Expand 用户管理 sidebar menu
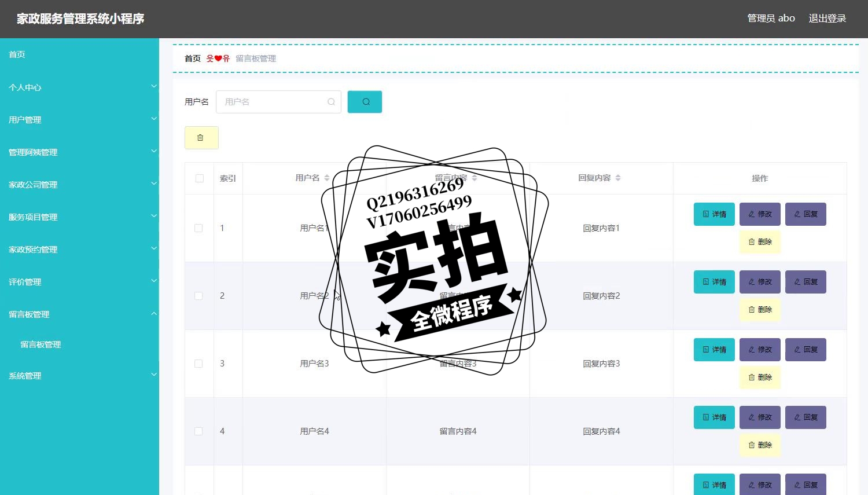 (79, 120)
